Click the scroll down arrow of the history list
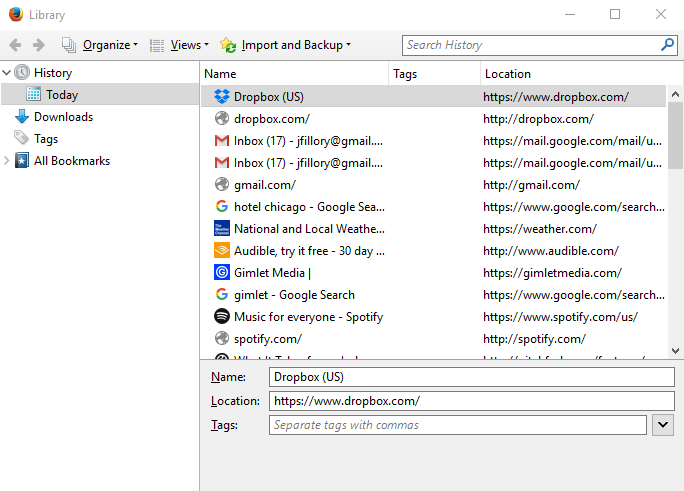 pyautogui.click(x=676, y=350)
